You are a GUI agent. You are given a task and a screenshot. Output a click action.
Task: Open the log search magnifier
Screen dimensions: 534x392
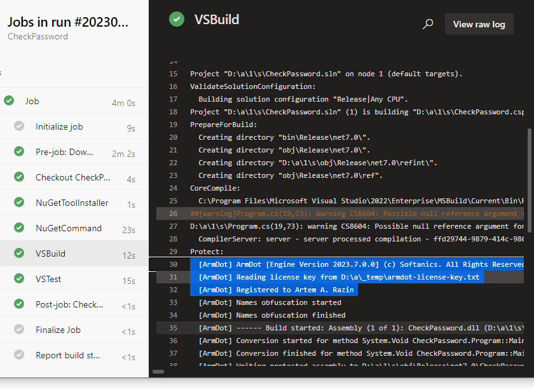(428, 24)
